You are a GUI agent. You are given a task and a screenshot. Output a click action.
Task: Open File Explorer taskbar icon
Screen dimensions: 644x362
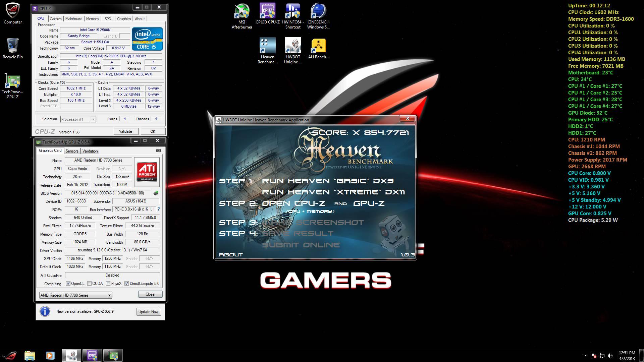(x=30, y=355)
